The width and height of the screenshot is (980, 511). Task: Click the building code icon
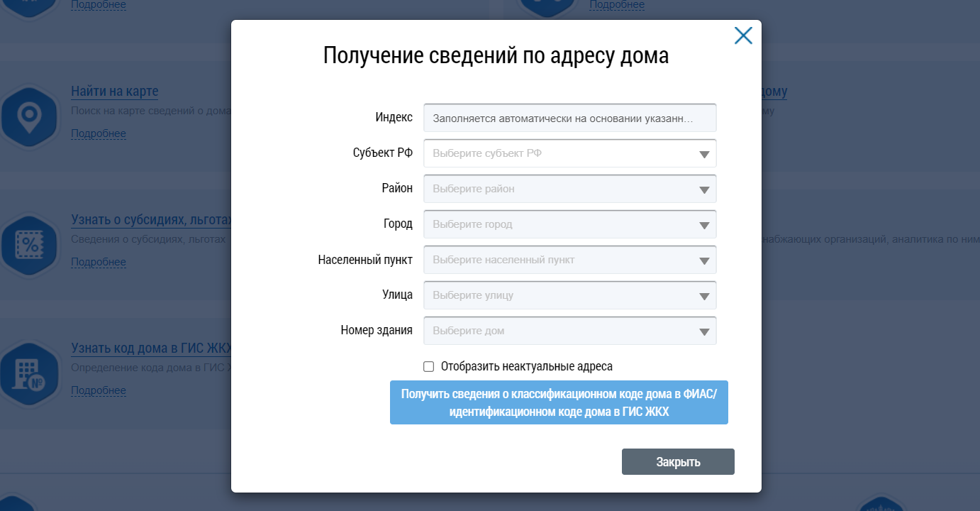(x=29, y=373)
